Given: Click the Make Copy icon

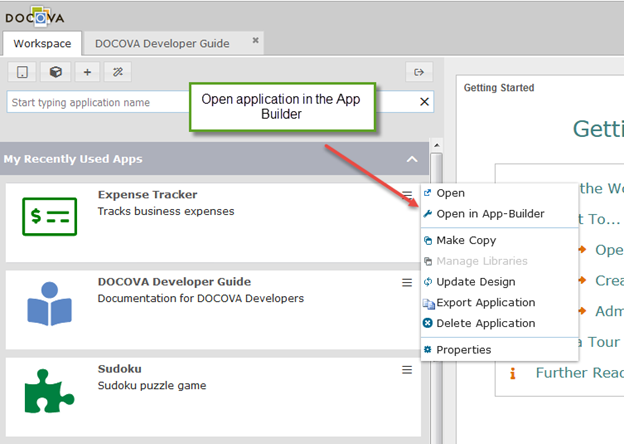Looking at the screenshot, I should point(428,240).
